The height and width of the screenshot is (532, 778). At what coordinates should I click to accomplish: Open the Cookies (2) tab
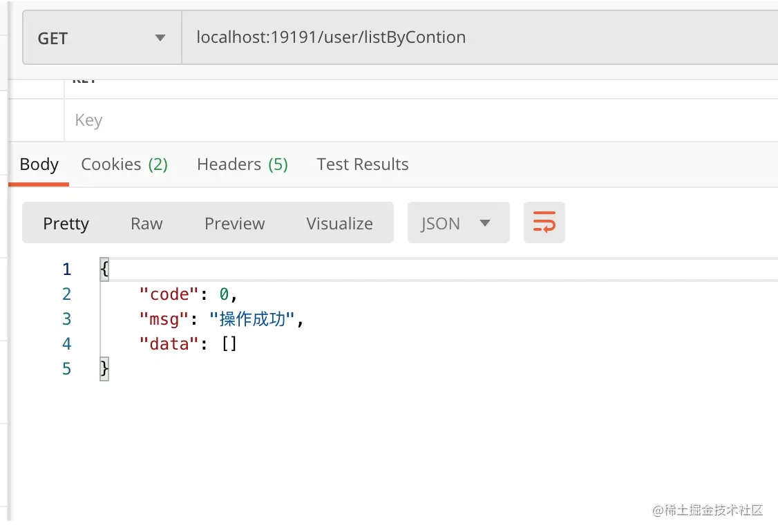[124, 164]
